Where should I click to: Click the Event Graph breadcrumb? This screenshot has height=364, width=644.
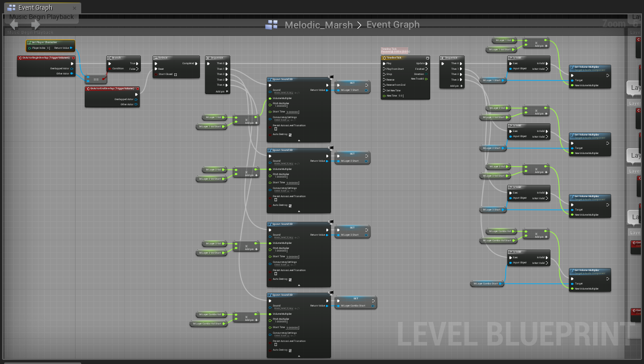click(x=393, y=25)
